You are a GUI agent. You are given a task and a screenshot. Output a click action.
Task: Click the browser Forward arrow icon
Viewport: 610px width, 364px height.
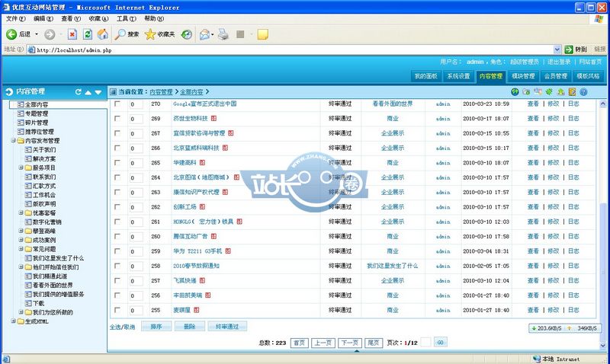pyautogui.click(x=50, y=34)
